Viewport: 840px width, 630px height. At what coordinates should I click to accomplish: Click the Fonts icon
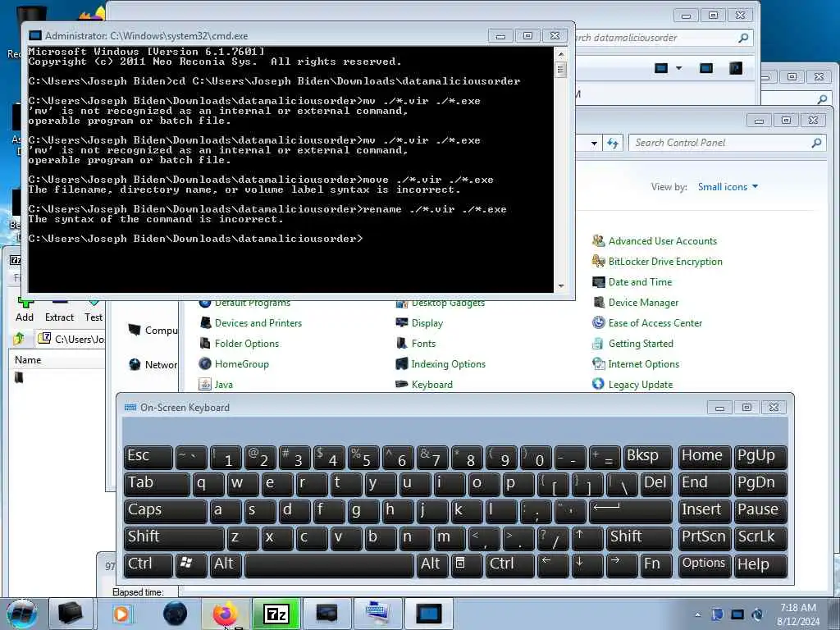tap(402, 344)
